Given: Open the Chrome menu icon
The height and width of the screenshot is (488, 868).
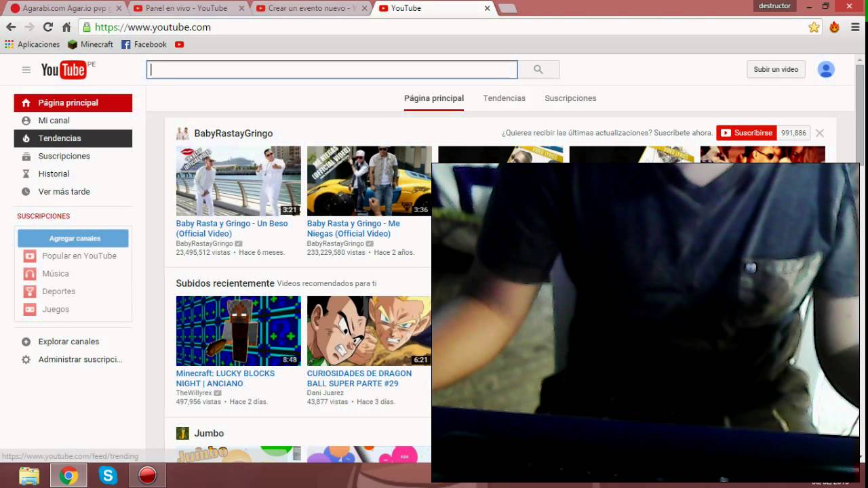Looking at the screenshot, I should [855, 27].
